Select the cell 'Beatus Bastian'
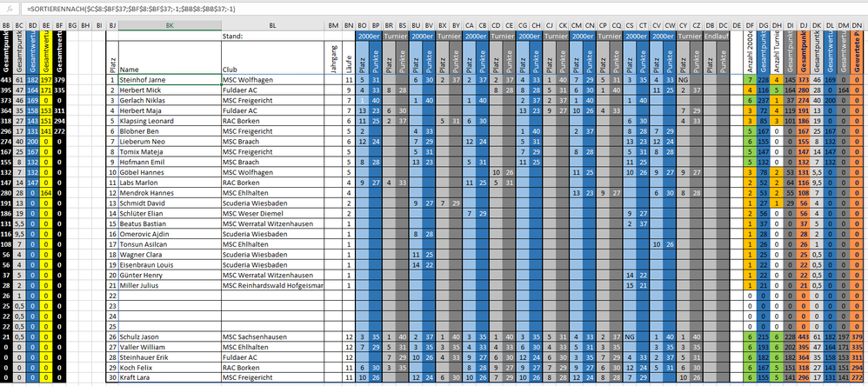 tap(170, 224)
